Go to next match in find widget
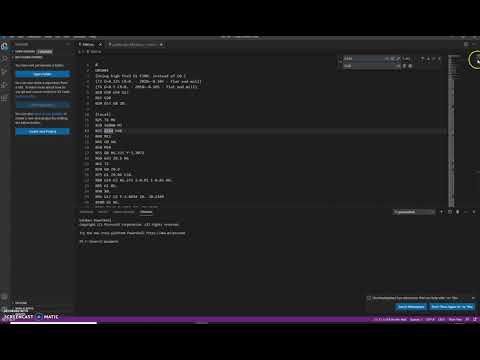This screenshot has height=360, width=480. point(428,59)
